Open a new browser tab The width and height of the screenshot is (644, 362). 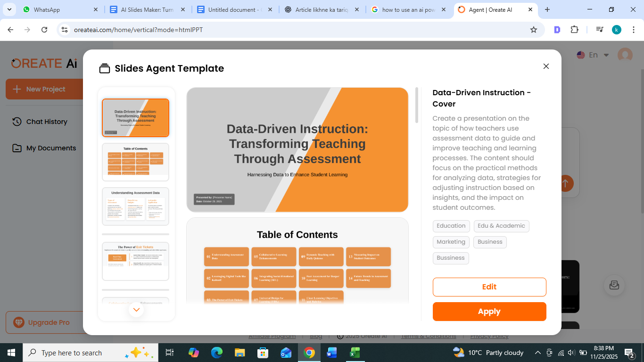547,9
